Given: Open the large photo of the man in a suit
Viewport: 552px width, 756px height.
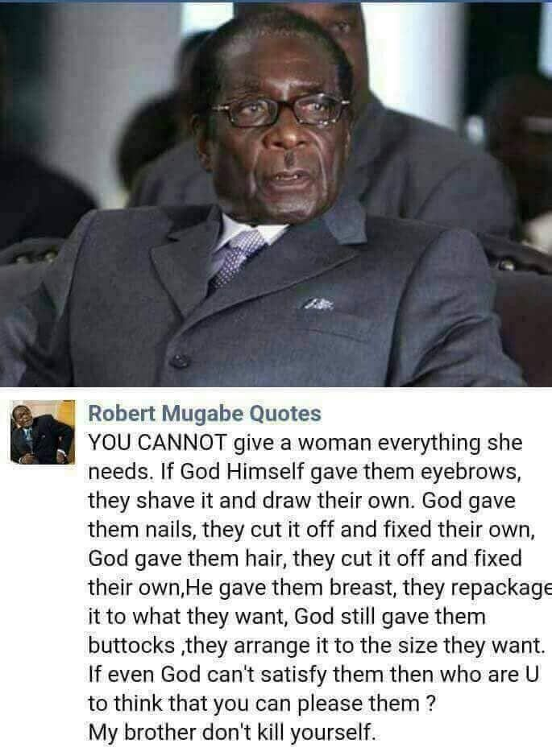Looking at the screenshot, I should [x=276, y=194].
